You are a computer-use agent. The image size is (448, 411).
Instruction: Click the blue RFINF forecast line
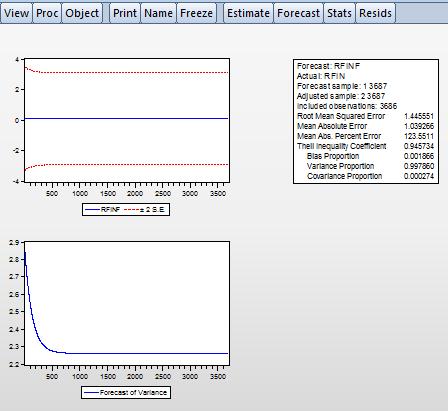click(127, 118)
